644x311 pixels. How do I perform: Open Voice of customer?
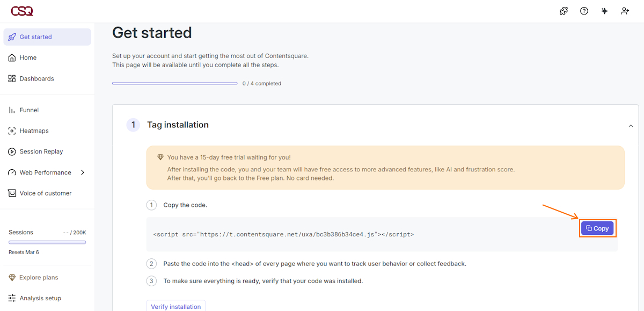click(x=45, y=193)
